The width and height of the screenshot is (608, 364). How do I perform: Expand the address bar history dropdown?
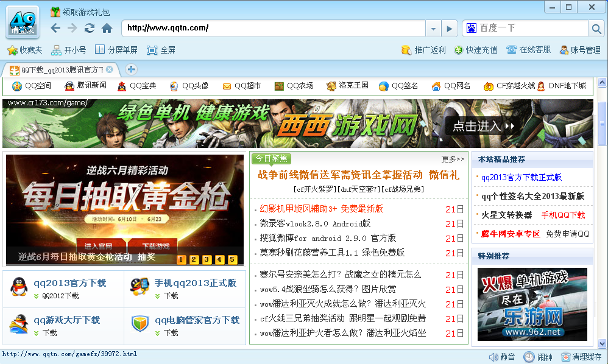click(433, 29)
